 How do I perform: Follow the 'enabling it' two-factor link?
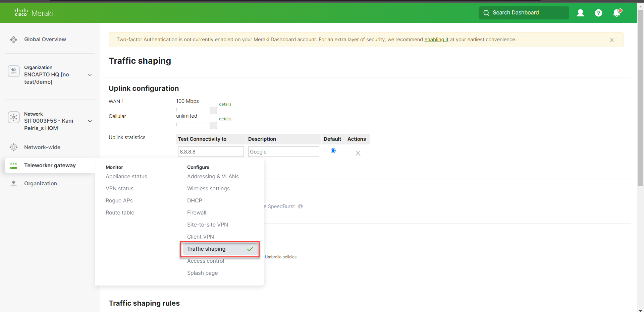[436, 40]
